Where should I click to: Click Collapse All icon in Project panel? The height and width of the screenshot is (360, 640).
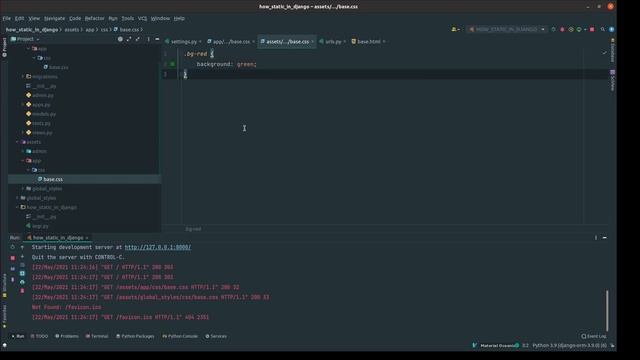point(138,39)
